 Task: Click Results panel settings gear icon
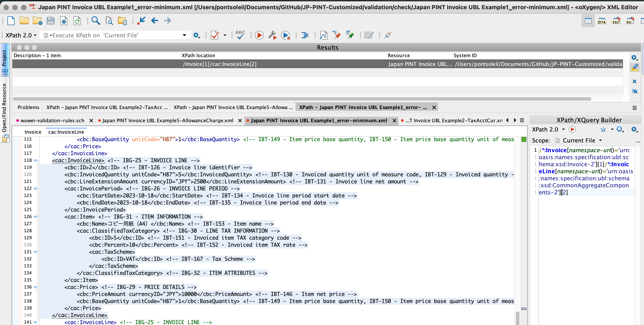click(x=634, y=58)
